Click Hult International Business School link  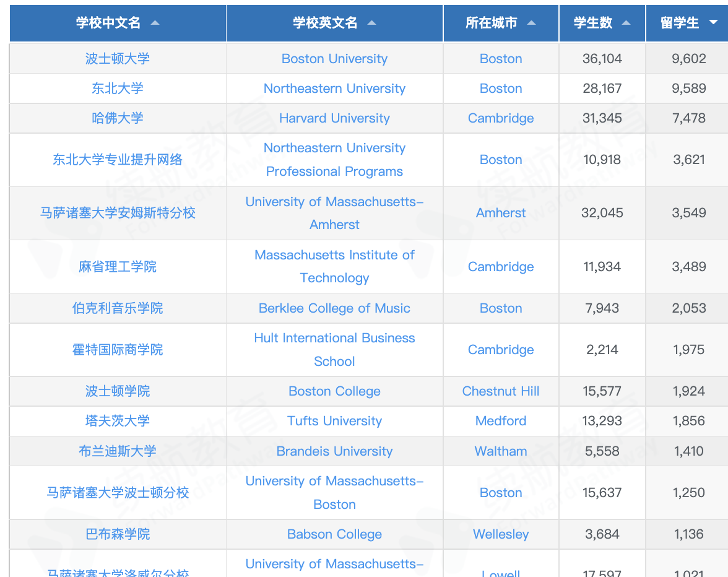334,349
